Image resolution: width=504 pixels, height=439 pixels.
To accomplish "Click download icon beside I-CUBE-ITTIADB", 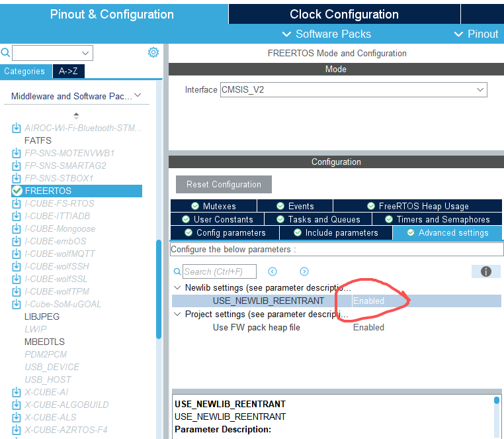I will click(17, 216).
